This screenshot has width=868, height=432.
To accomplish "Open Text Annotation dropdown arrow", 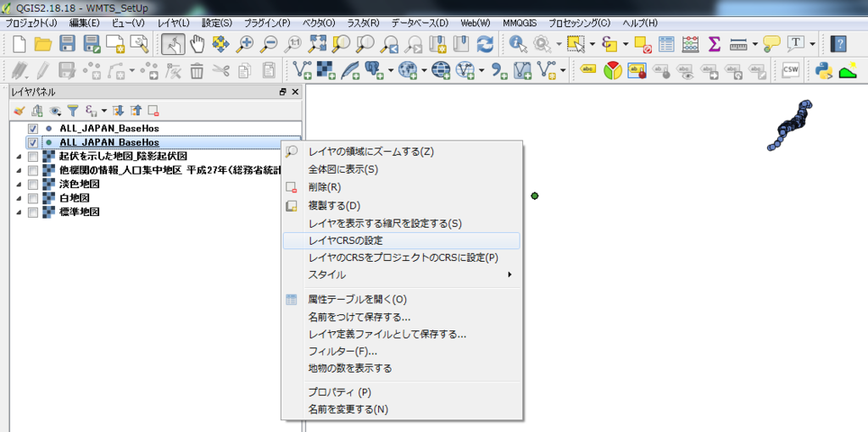I will (813, 44).
